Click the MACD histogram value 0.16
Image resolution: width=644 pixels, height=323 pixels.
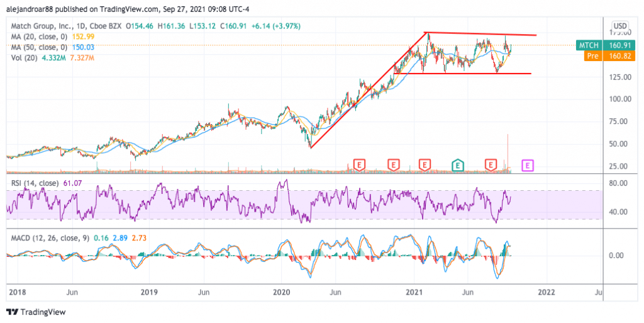pyautogui.click(x=101, y=238)
